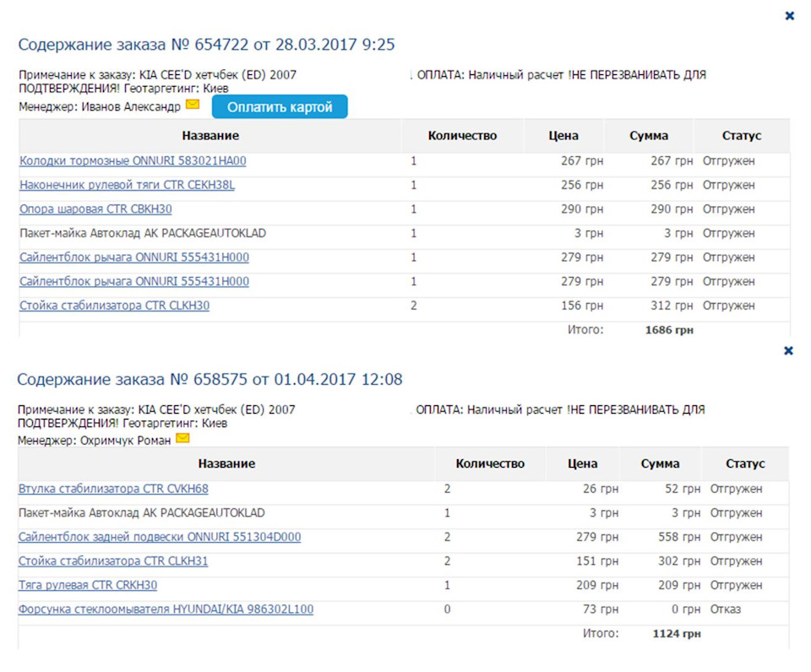
Task: Open Втулка стабилизатора CTR CVKH68 link
Action: [113, 489]
